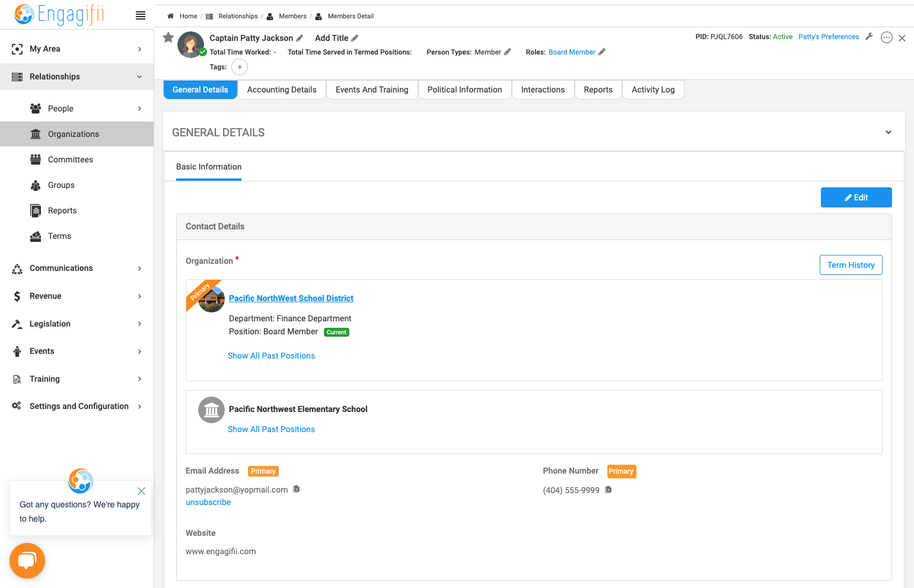Image resolution: width=914 pixels, height=588 pixels.
Task: Click the Engagifii logo
Action: tap(59, 14)
